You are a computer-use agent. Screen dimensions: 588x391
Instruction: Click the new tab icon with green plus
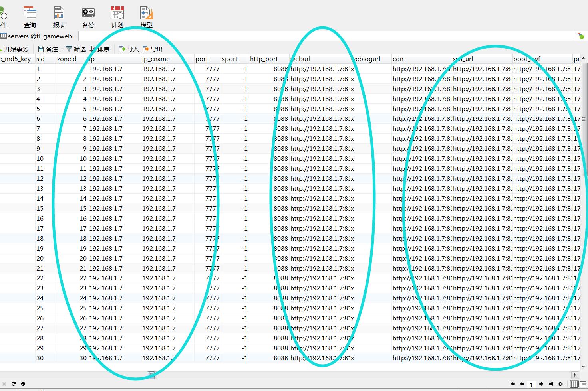580,36
